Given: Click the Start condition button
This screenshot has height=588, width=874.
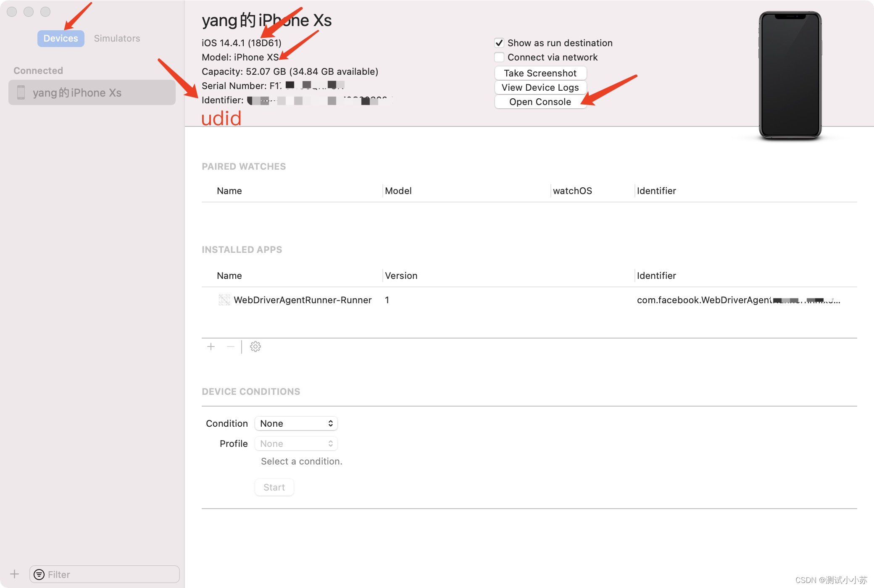Looking at the screenshot, I should (274, 487).
